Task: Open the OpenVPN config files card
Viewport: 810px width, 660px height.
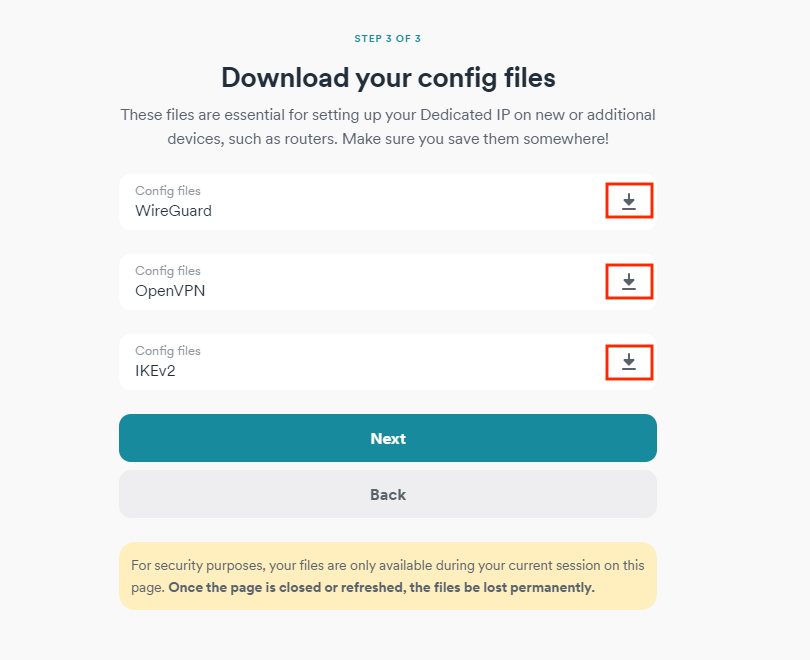Action: coord(388,282)
